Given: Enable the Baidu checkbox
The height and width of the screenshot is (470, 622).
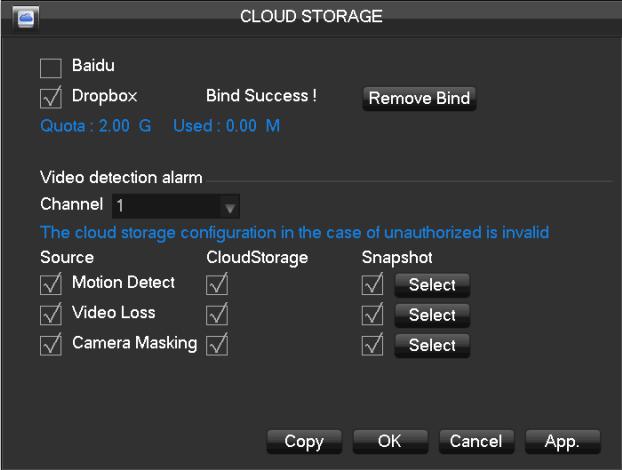Looking at the screenshot, I should [51, 68].
